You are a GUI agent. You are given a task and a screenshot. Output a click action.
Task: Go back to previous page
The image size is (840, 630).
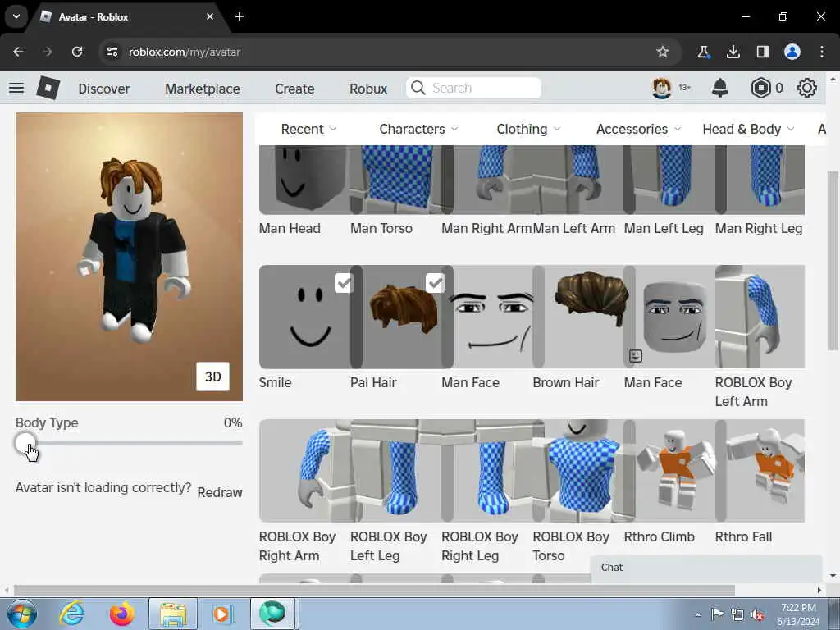[x=18, y=52]
